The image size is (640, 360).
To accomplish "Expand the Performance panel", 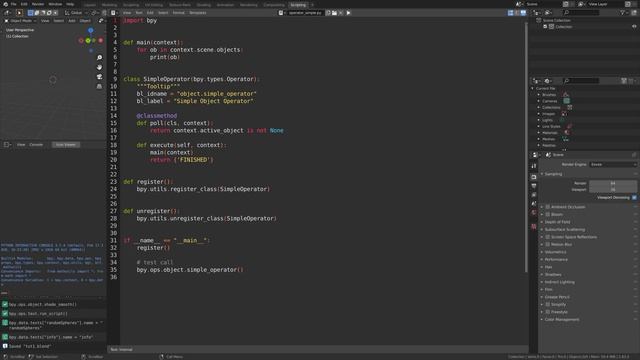I will (556, 260).
